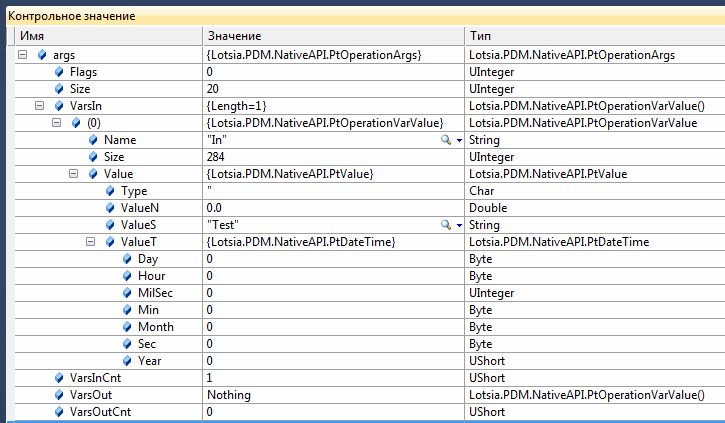Open text visualizer magnifier for ValueS row
The image size is (725, 423).
(446, 225)
